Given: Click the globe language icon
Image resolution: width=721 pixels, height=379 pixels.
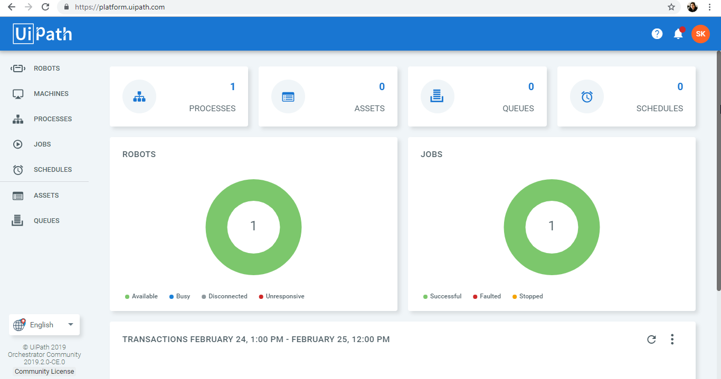Looking at the screenshot, I should (x=19, y=325).
